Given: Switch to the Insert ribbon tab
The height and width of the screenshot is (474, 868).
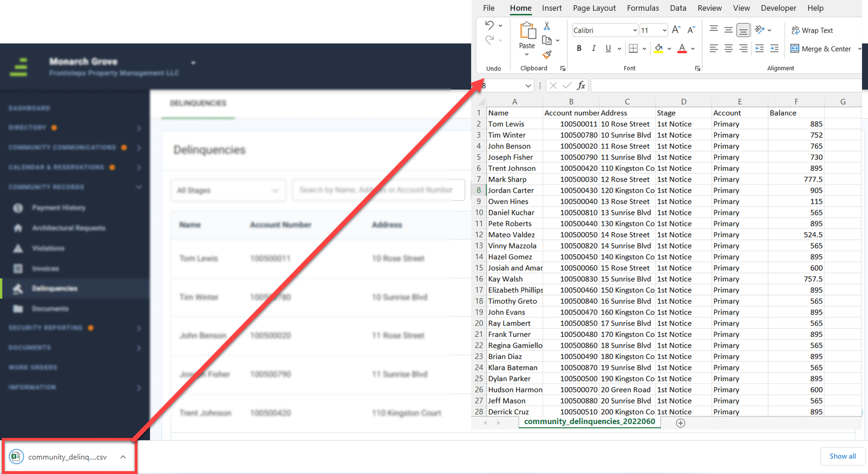Looking at the screenshot, I should [552, 8].
